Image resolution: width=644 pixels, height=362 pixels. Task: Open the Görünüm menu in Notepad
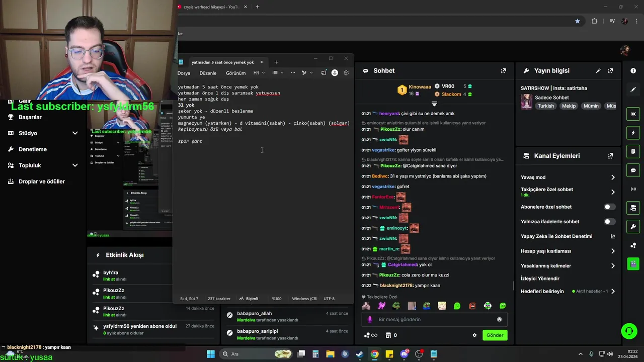(236, 73)
